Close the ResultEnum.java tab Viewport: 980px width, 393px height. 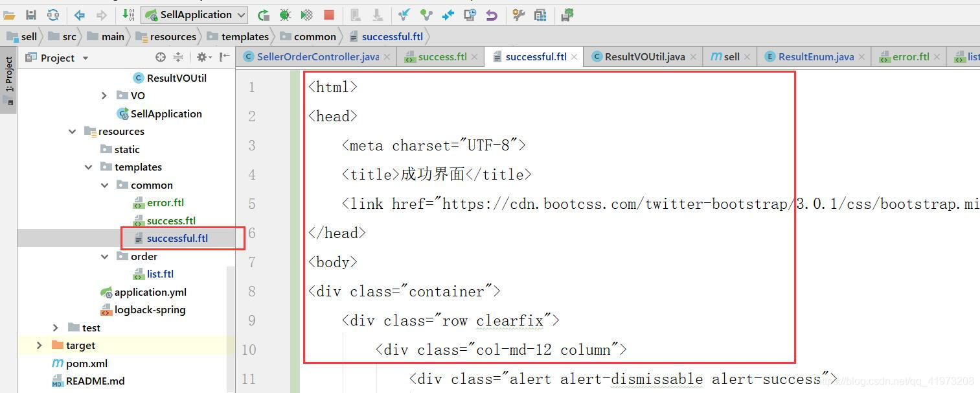click(861, 57)
